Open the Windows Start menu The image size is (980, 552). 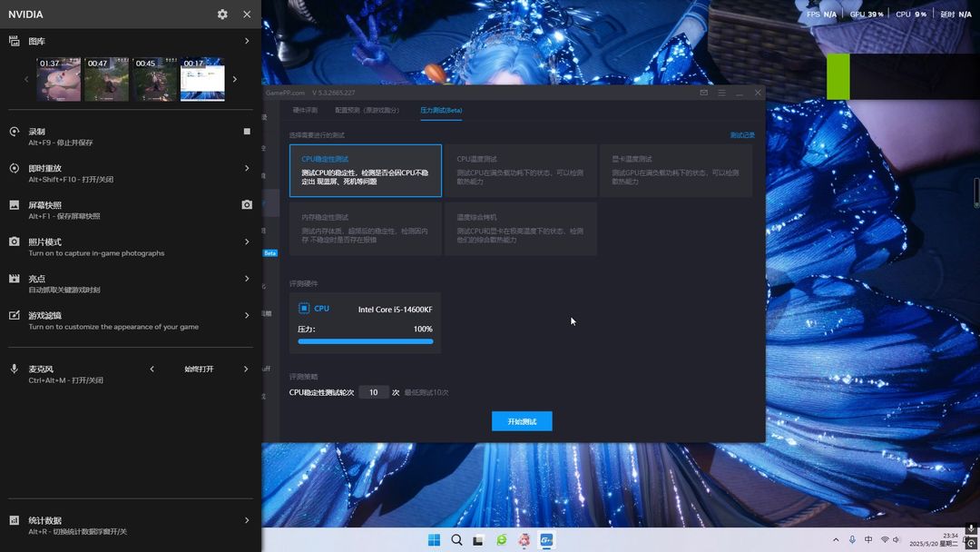(434, 540)
